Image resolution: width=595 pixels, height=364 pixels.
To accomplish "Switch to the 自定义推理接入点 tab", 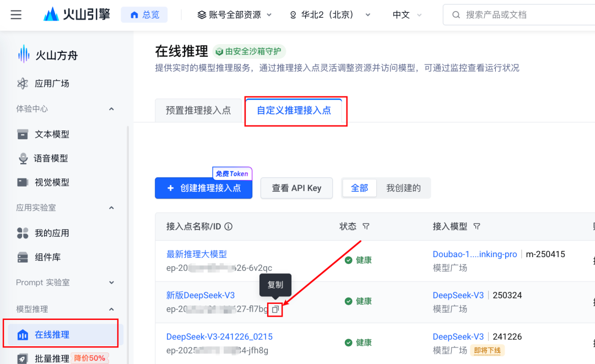I will 294,110.
